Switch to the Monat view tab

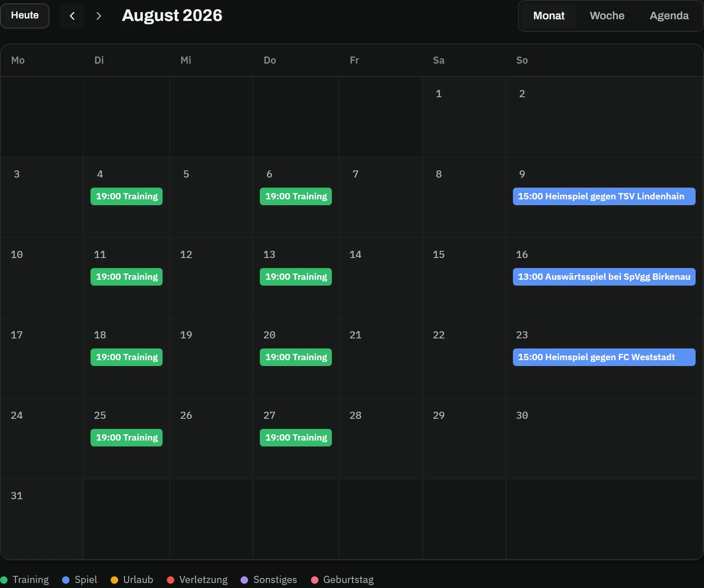point(549,16)
